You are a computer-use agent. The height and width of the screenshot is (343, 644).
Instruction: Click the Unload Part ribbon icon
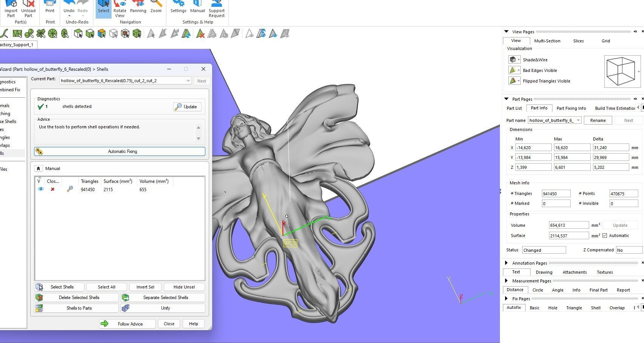tap(28, 4)
